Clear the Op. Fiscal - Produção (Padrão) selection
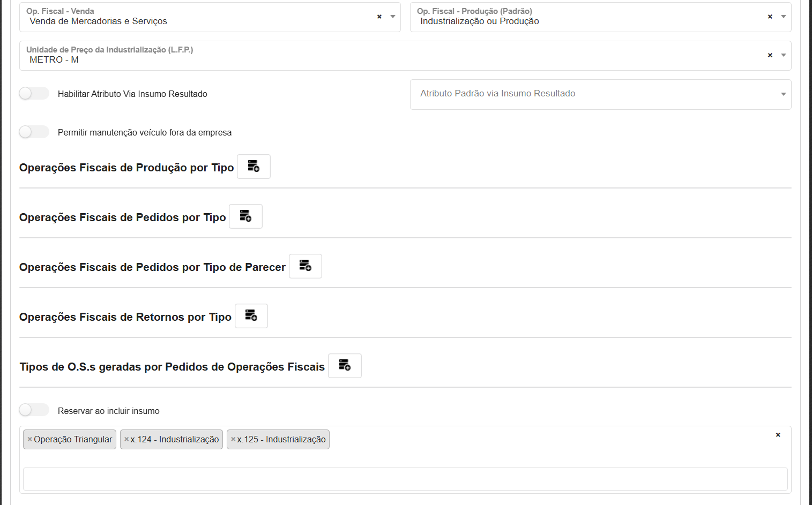Image resolution: width=812 pixels, height=505 pixels. [x=770, y=17]
